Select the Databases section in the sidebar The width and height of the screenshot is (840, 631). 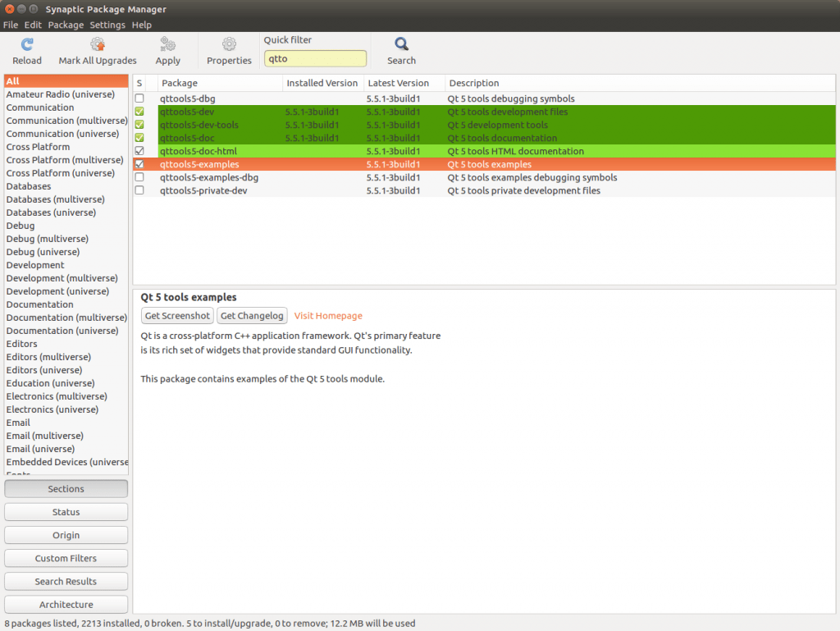[28, 186]
